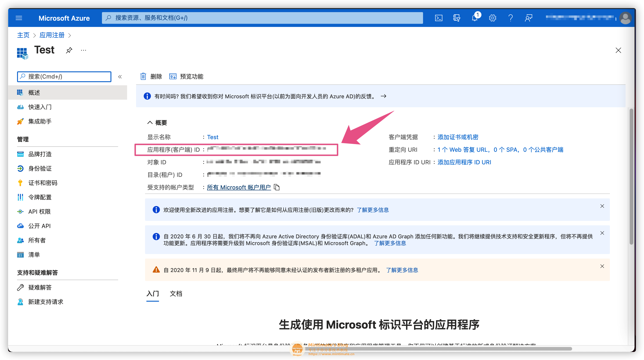
Task: Dismiss the ADAL deprecation notice
Action: 602,233
